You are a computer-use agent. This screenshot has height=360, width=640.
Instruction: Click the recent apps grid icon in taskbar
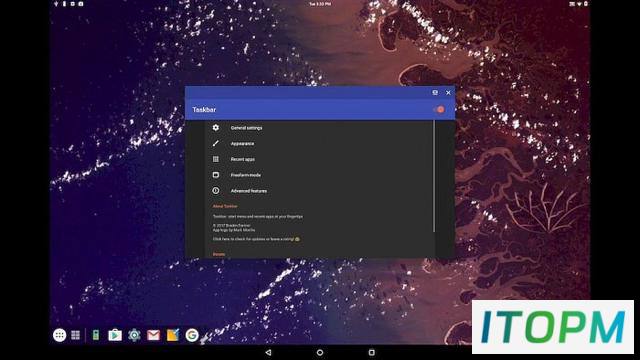click(76, 335)
